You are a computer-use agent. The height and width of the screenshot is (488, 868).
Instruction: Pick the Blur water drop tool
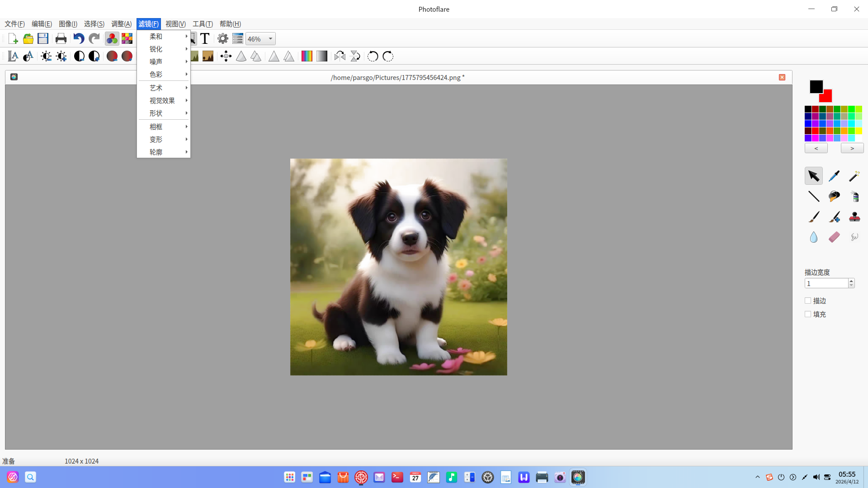(x=814, y=237)
